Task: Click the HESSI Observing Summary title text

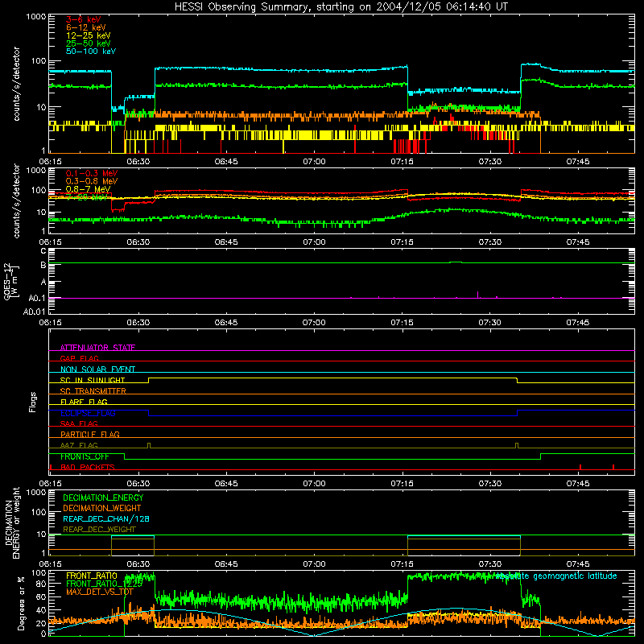Action: point(341,7)
